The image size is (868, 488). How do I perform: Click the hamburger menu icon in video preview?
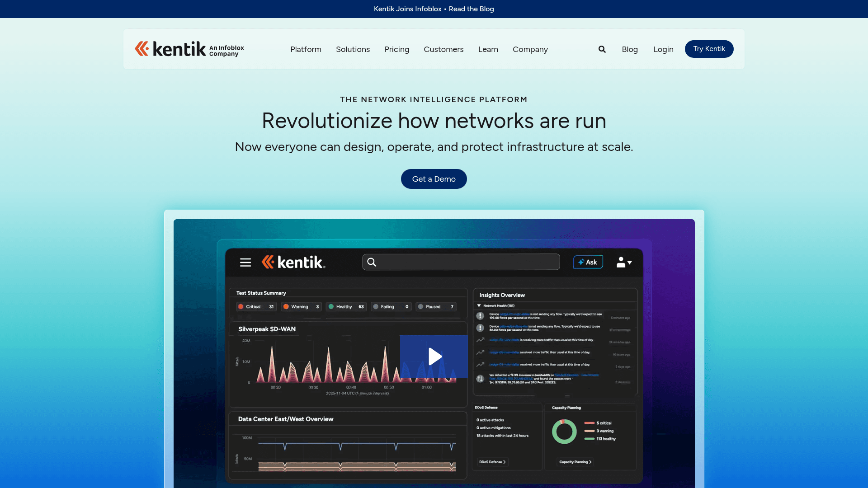pos(245,262)
